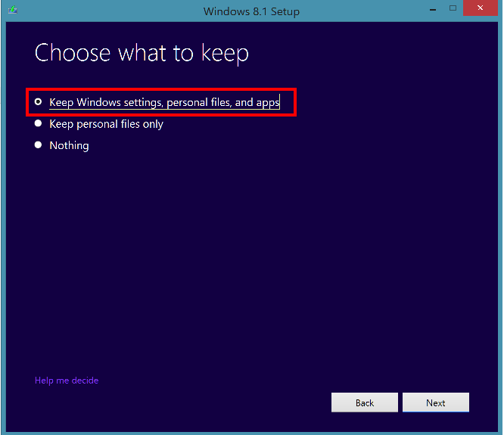Open the Help me decide link

tap(67, 381)
